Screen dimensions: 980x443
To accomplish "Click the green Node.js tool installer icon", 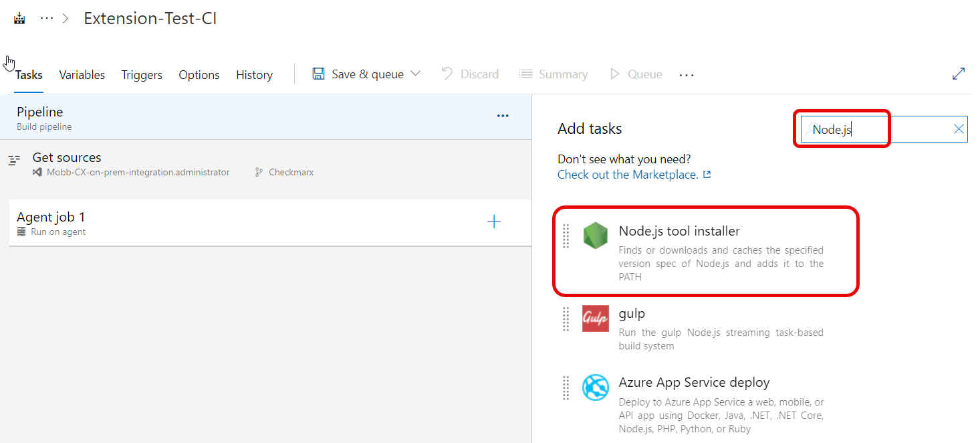I will pos(595,236).
